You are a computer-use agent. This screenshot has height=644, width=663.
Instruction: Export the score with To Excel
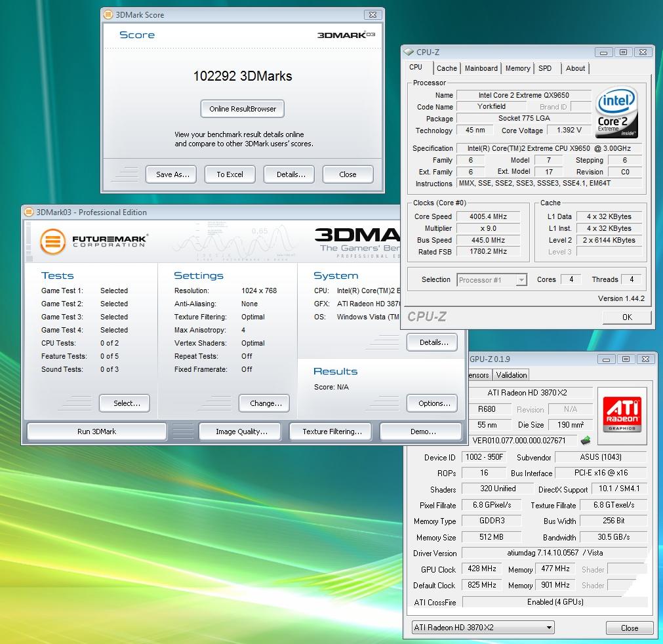pos(230,174)
